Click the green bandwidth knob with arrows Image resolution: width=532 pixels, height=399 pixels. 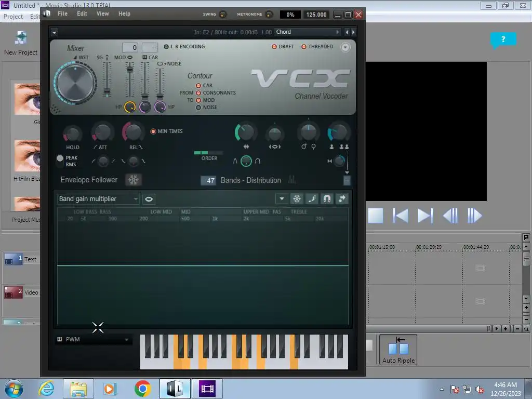pyautogui.click(x=245, y=132)
